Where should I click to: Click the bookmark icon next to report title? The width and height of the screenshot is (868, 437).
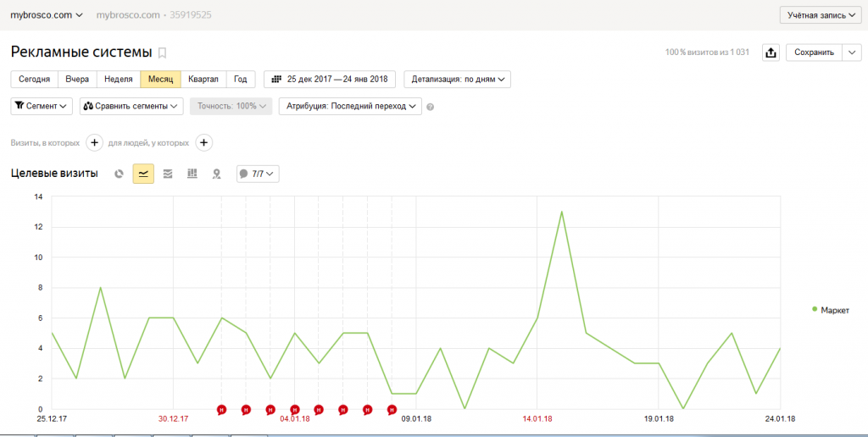163,53
